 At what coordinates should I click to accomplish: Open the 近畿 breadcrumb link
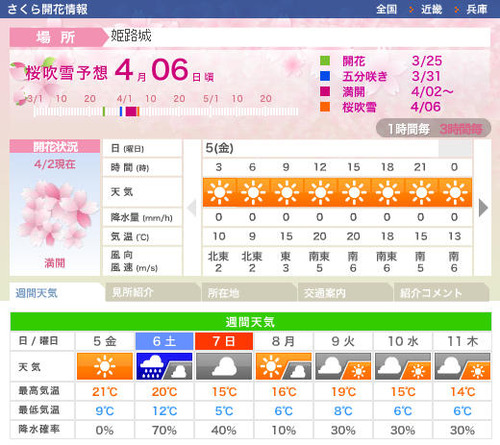(431, 9)
